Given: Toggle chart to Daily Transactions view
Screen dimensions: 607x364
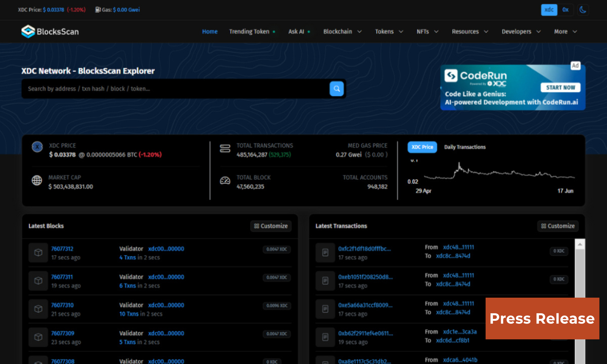Looking at the screenshot, I should click(x=465, y=147).
